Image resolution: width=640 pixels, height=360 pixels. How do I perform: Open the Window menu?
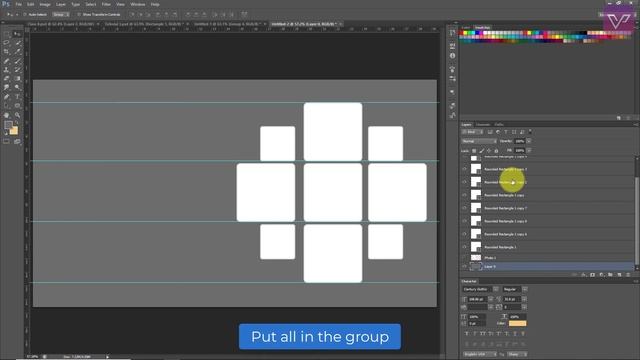(x=138, y=4)
